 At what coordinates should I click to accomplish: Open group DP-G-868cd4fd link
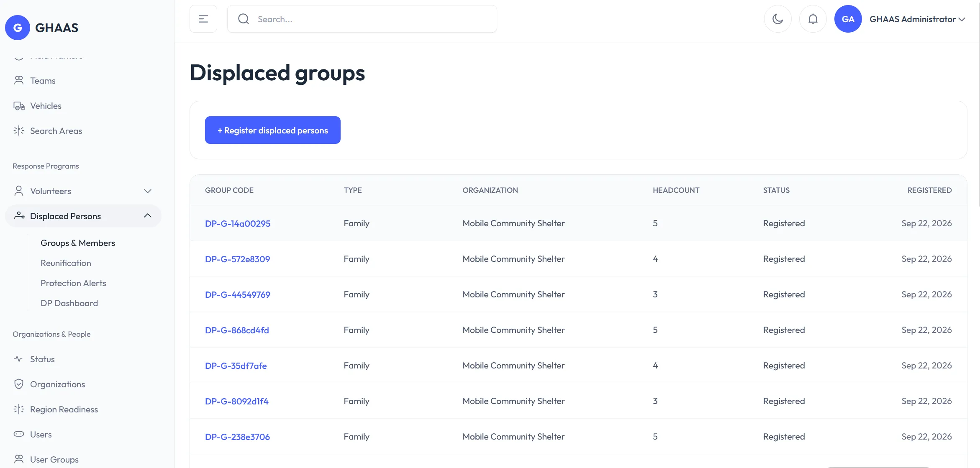pos(237,330)
